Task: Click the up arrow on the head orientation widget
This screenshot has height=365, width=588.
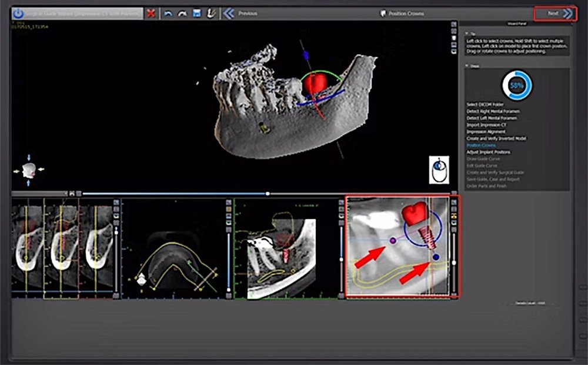Action: click(29, 158)
